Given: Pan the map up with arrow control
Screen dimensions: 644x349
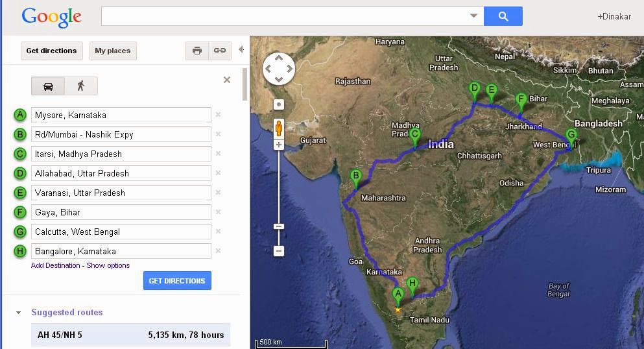Looking at the screenshot, I should click(x=279, y=58).
